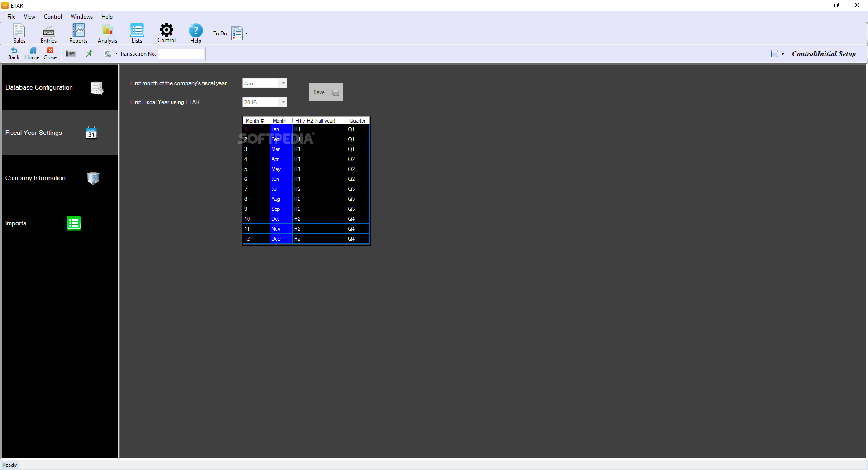Select the Oct month cell
868x470 pixels.
pyautogui.click(x=281, y=219)
